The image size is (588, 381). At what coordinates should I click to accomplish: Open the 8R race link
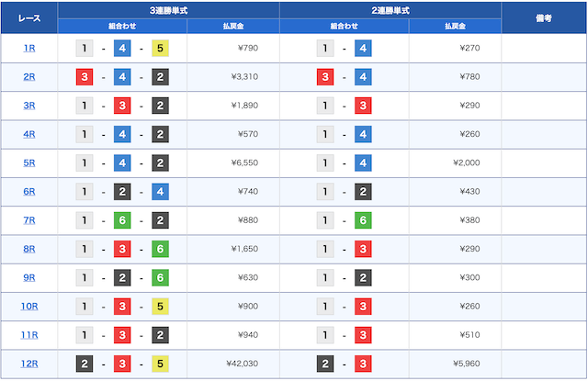29,249
